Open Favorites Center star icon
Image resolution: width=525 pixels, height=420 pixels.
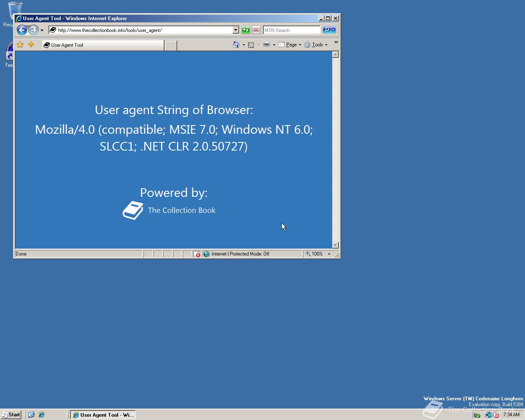pyautogui.click(x=20, y=45)
